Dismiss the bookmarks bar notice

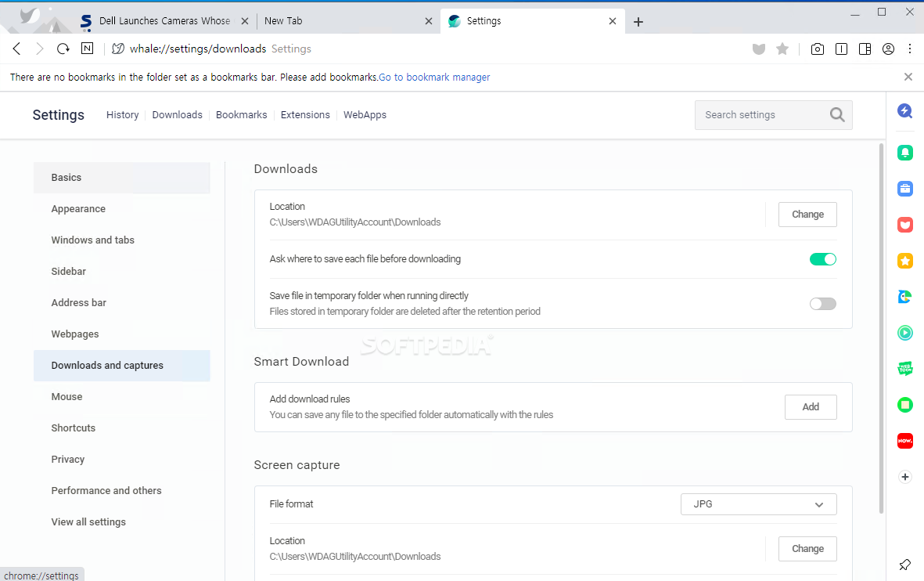click(x=908, y=77)
